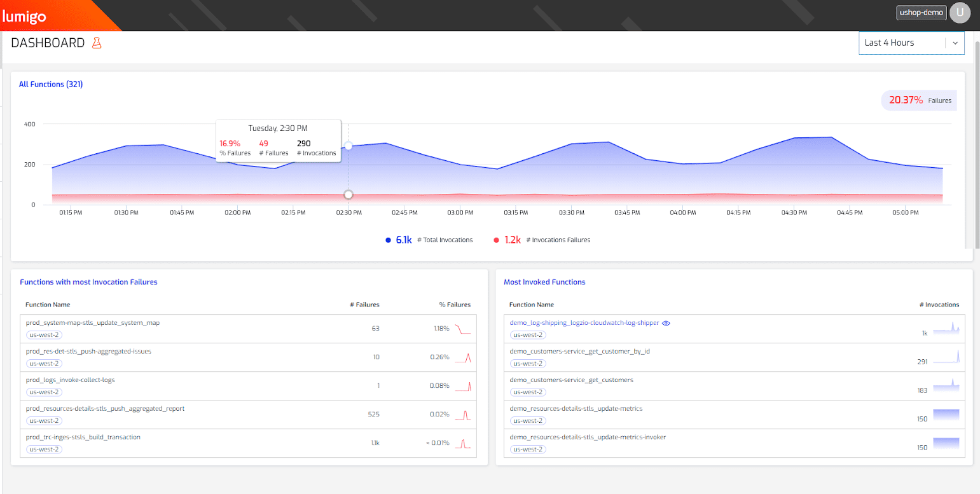Select demo_customers-service_get_customer_by_id function

[579, 351]
